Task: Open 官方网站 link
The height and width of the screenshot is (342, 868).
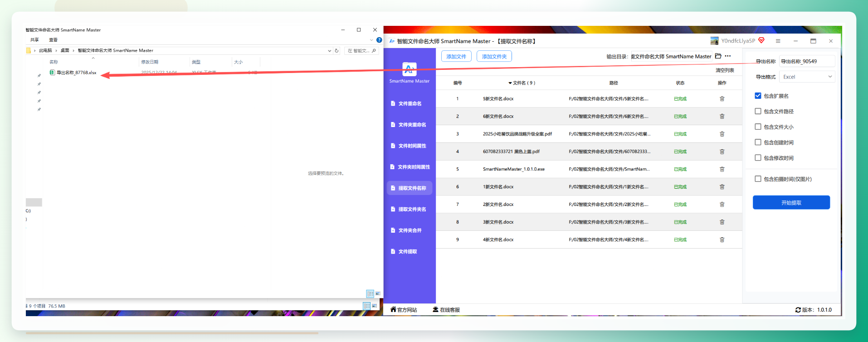Action: coord(404,310)
